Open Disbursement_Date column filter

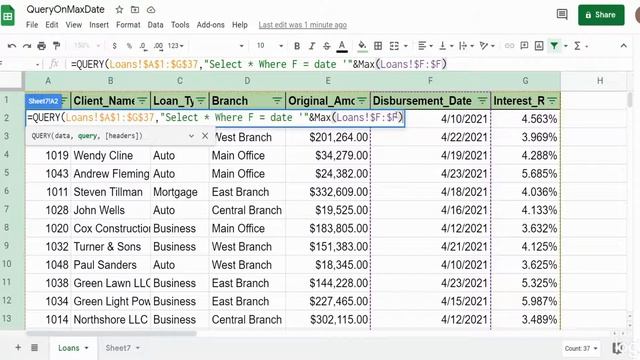click(482, 100)
